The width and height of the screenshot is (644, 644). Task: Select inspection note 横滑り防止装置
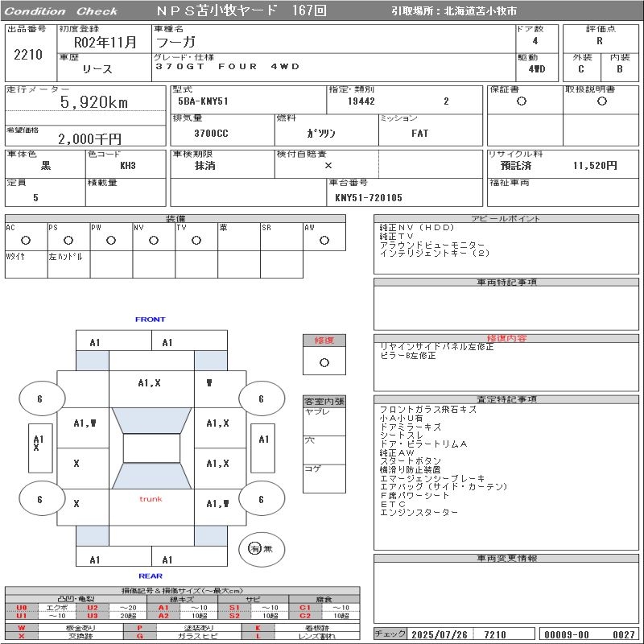point(411,469)
